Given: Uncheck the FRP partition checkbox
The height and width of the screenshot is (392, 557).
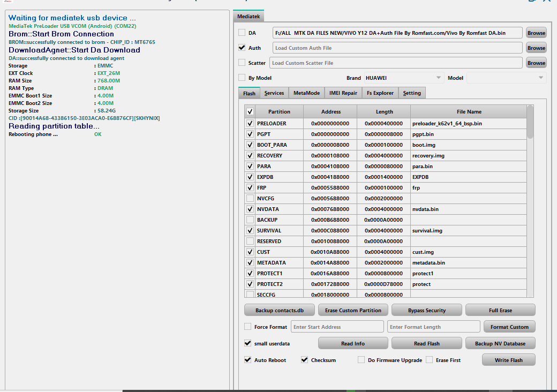Looking at the screenshot, I should click(250, 188).
